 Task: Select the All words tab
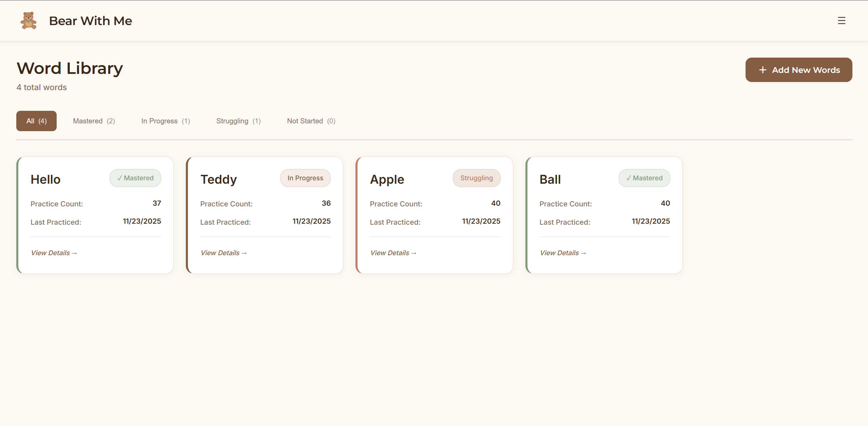coord(36,121)
